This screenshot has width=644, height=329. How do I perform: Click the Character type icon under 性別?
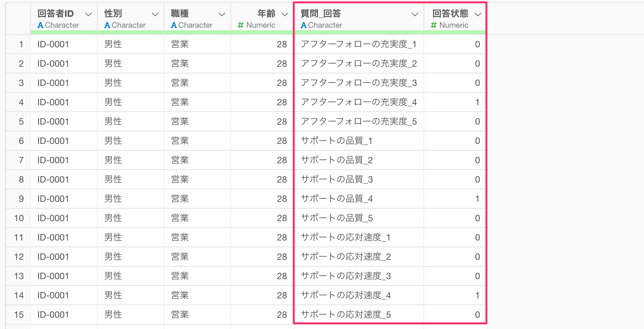click(107, 25)
